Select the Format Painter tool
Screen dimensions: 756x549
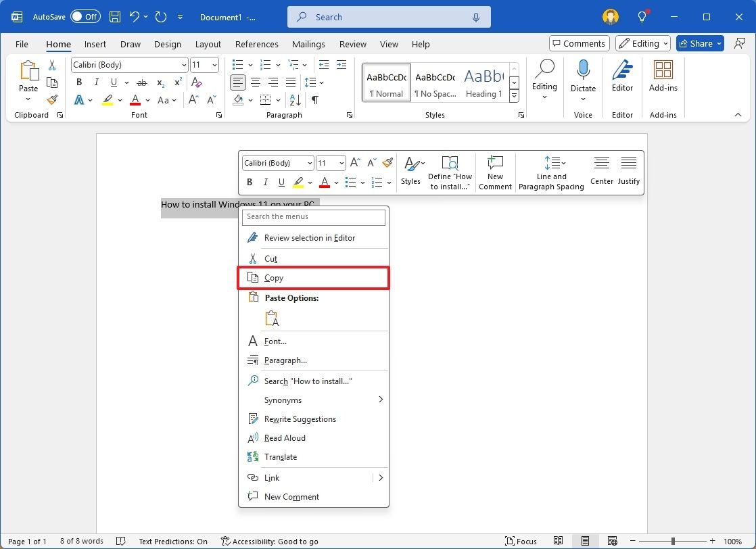coord(52,99)
